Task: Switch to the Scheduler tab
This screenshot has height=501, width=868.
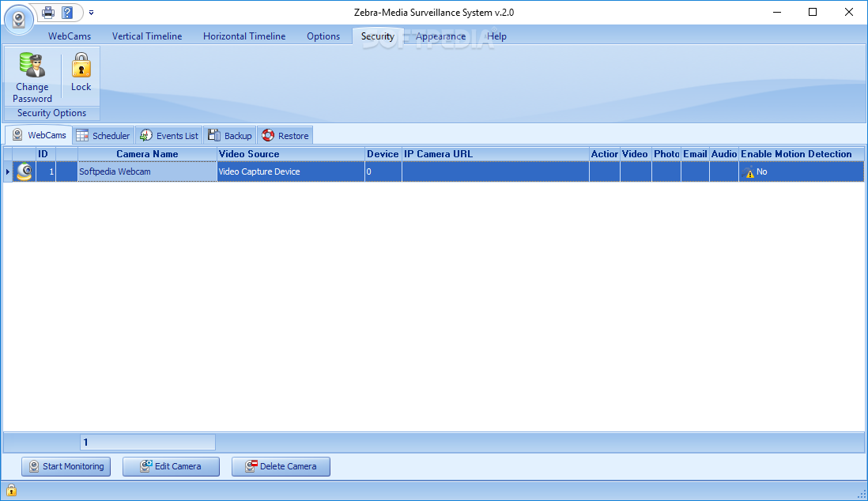Action: point(104,136)
